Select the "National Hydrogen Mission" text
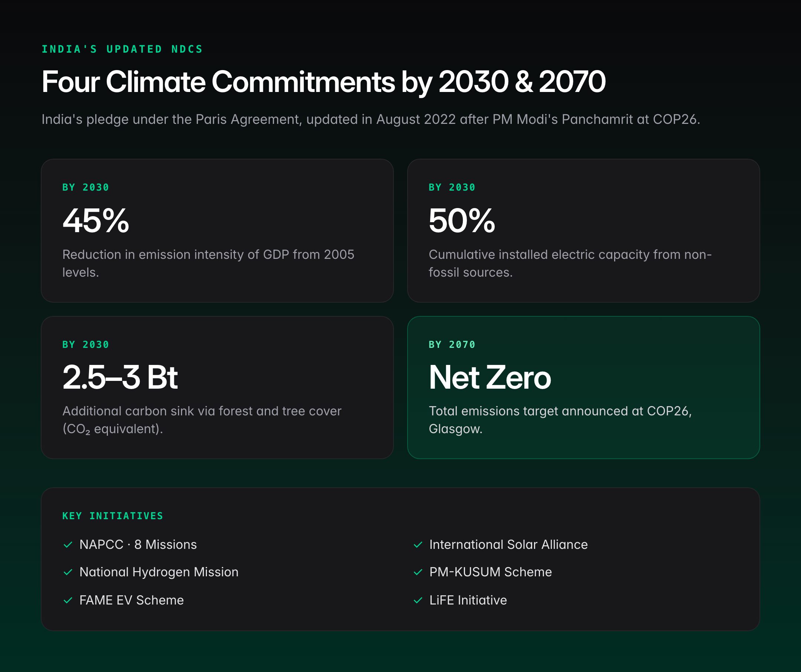801x672 pixels. click(159, 572)
